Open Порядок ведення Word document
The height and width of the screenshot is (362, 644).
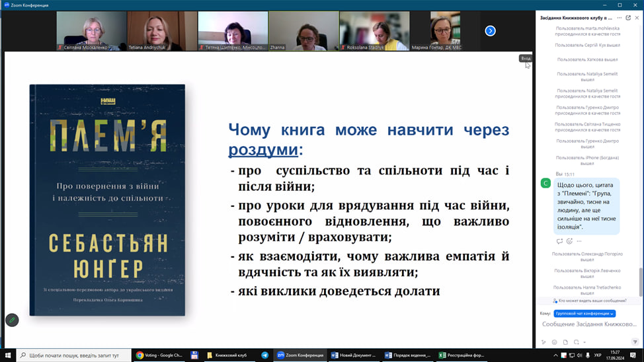pos(407,355)
